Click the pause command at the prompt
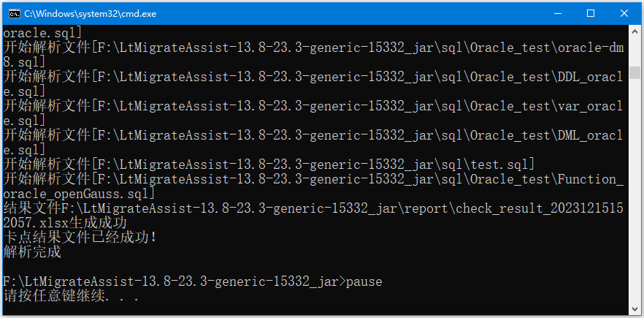The width and height of the screenshot is (644, 318). [364, 281]
